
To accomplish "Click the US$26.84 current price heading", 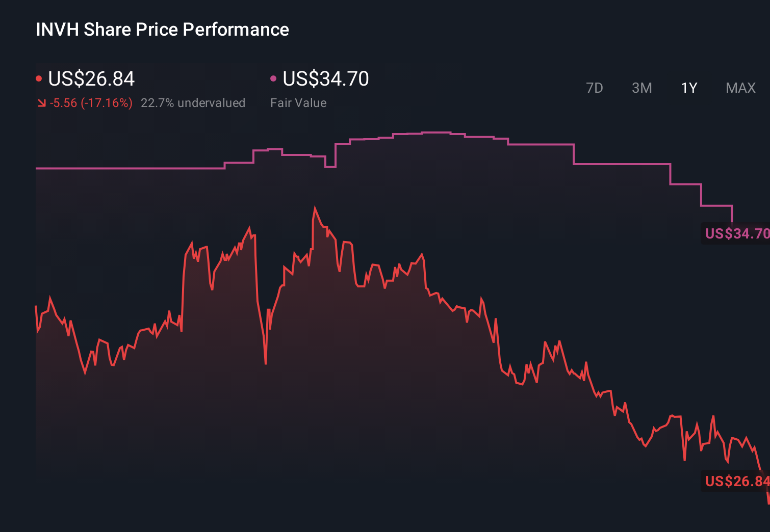I will (x=91, y=79).
